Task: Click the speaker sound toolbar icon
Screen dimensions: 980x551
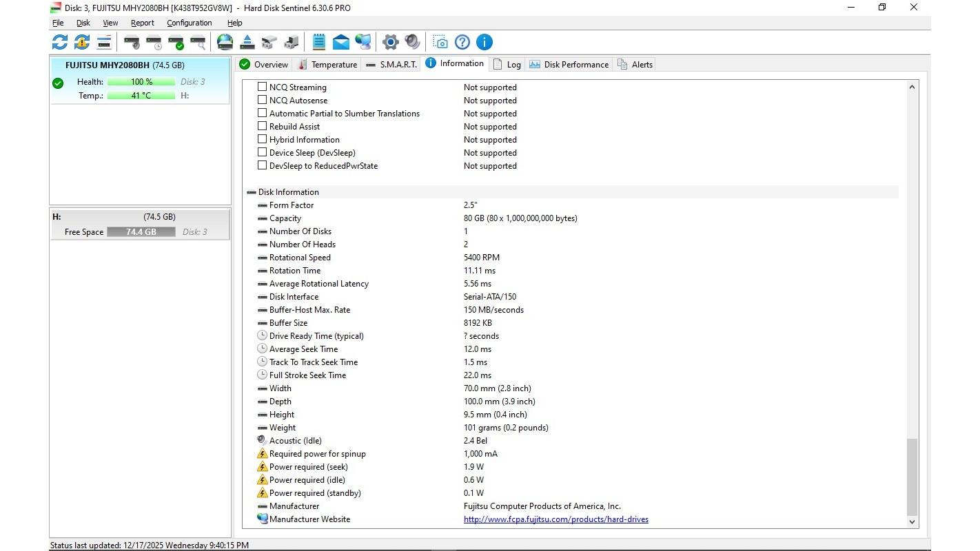Action: coord(412,42)
